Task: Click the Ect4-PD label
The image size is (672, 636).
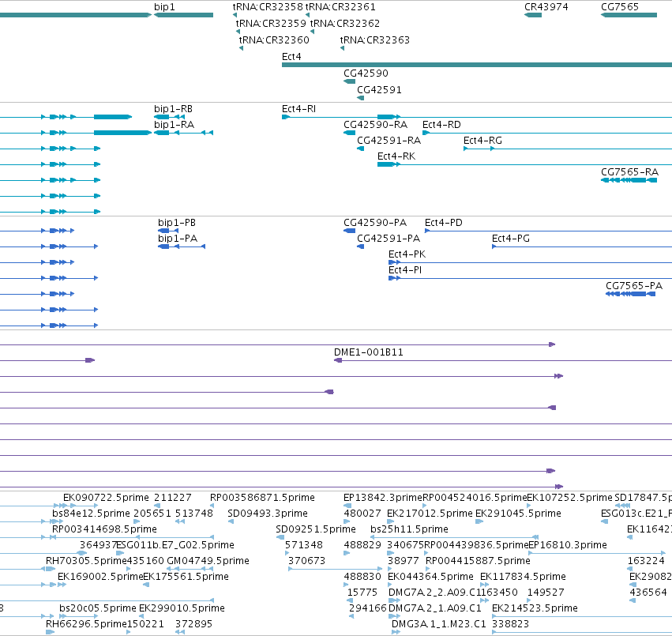Action: click(x=444, y=223)
